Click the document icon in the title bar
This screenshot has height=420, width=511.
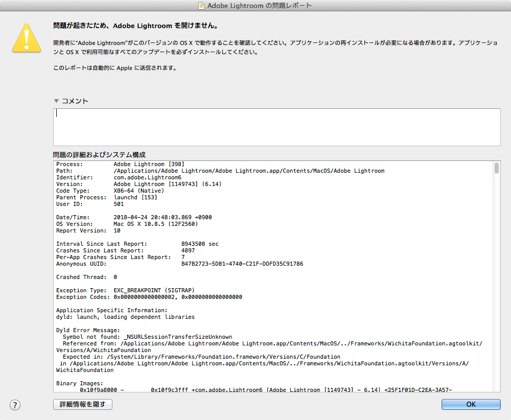click(x=202, y=6)
